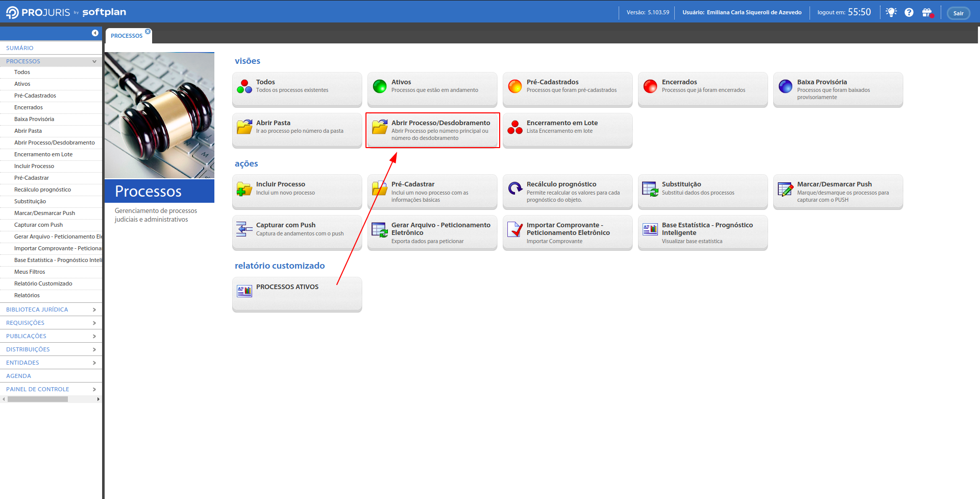Click the sidebar horizontal scrollbar
Viewport: 980px width, 499px height.
(38, 399)
